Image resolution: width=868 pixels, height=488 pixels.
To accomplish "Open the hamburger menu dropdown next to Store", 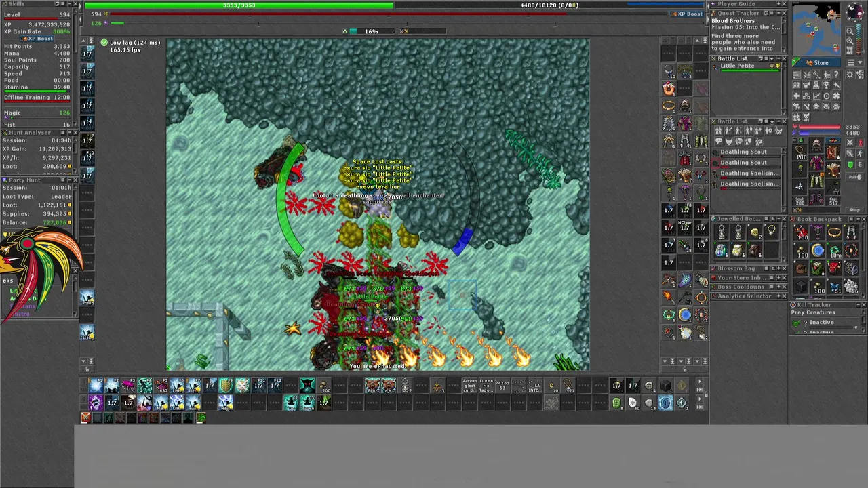I will [x=854, y=62].
